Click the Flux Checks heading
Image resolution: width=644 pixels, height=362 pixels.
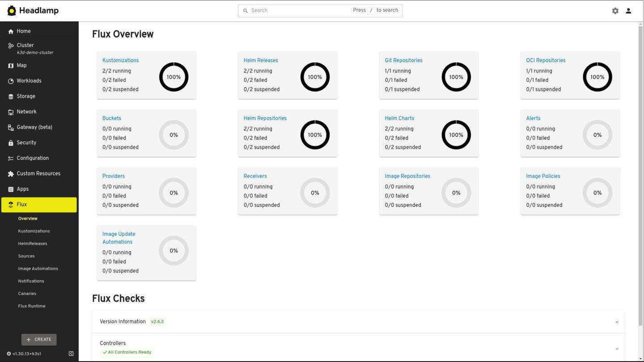pos(119,299)
